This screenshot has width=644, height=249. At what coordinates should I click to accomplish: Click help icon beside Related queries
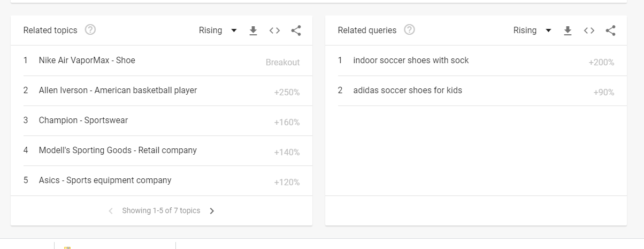click(x=409, y=30)
